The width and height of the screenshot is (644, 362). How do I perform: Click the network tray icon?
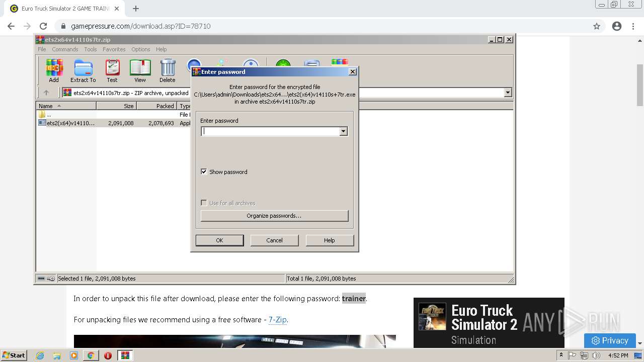coord(584,355)
